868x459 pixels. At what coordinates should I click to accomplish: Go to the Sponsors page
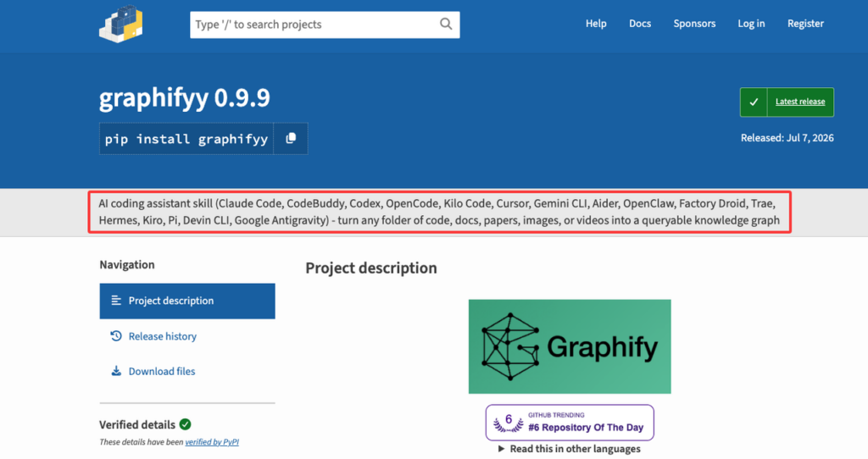click(694, 23)
